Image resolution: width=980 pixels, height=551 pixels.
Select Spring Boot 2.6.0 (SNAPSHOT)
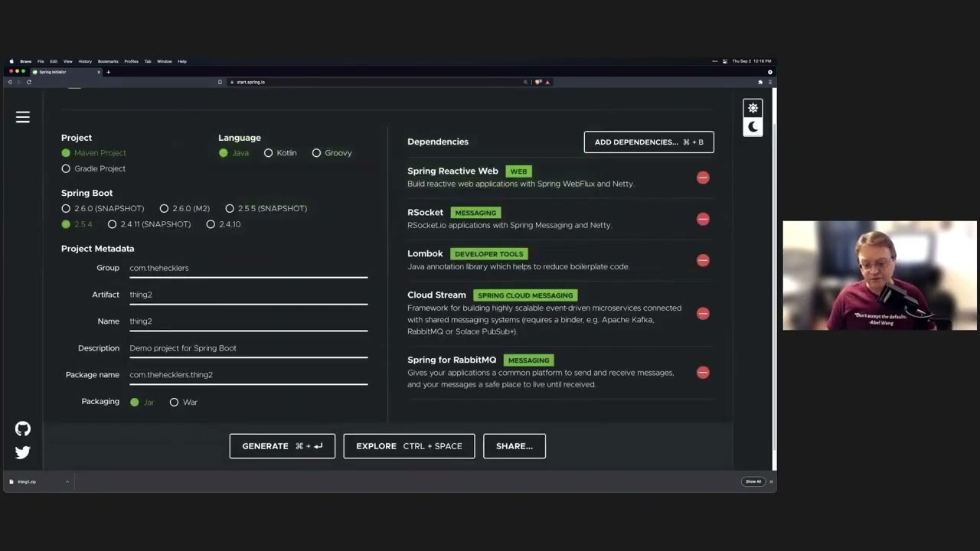[103, 208]
